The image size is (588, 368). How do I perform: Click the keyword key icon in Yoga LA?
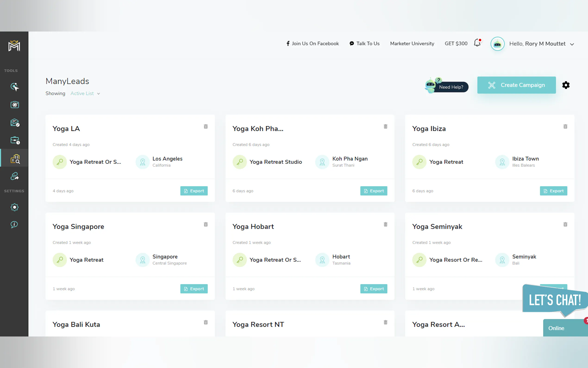(59, 162)
